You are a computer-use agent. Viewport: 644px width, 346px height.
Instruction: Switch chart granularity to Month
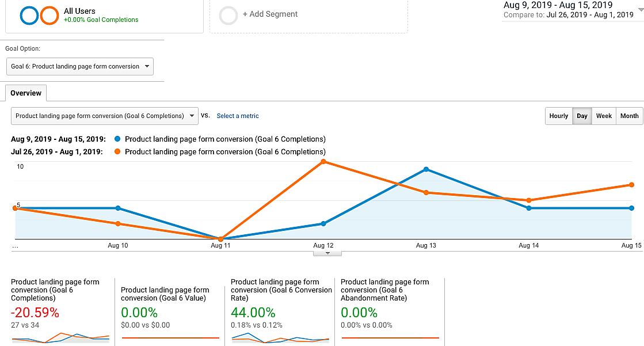pyautogui.click(x=629, y=116)
